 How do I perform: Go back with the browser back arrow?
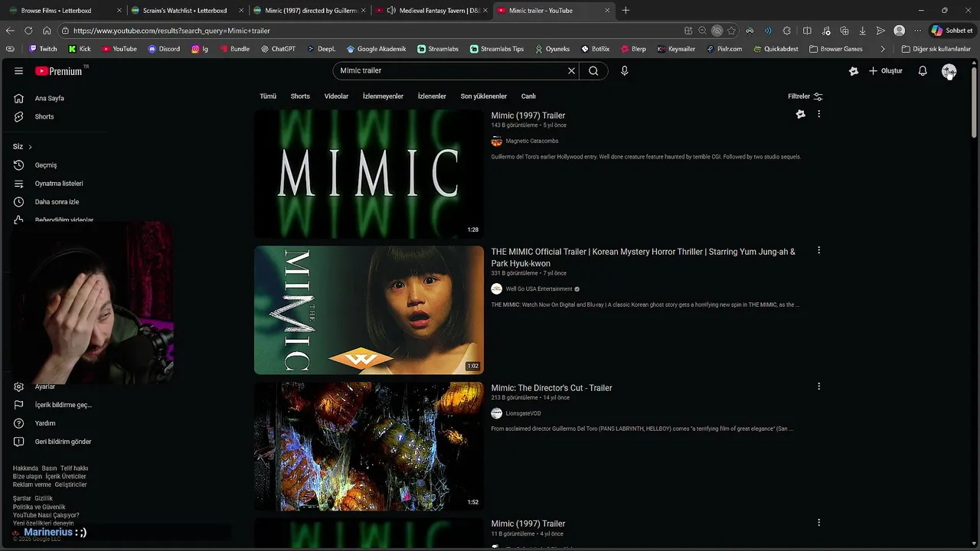pyautogui.click(x=10, y=31)
